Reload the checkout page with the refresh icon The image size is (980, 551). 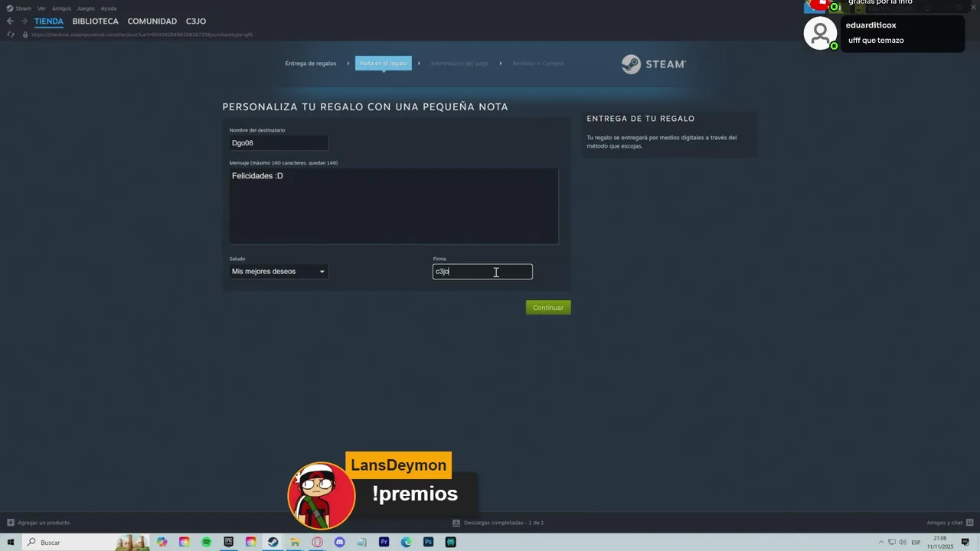pos(11,34)
